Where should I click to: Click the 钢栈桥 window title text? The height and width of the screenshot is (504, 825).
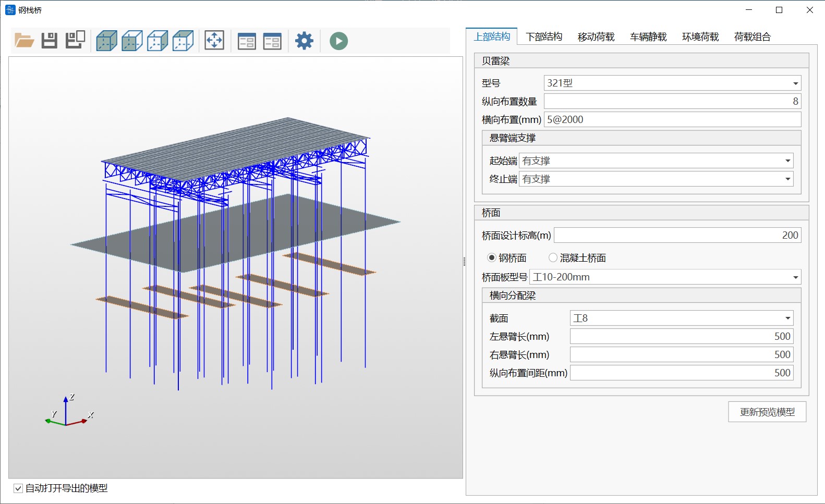[30, 10]
